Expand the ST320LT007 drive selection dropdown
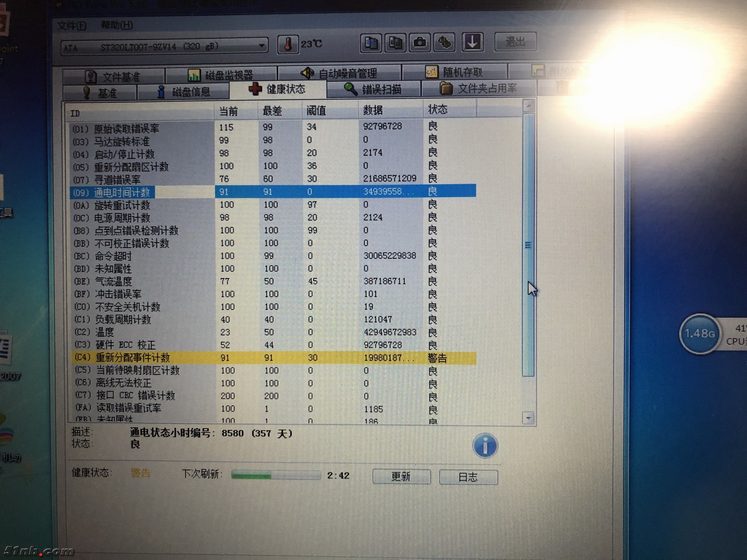The image size is (747, 560). coord(262,46)
